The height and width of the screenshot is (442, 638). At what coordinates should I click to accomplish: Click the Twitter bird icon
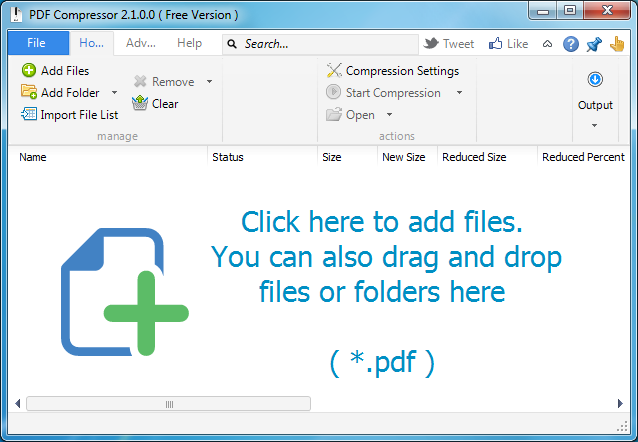click(431, 43)
